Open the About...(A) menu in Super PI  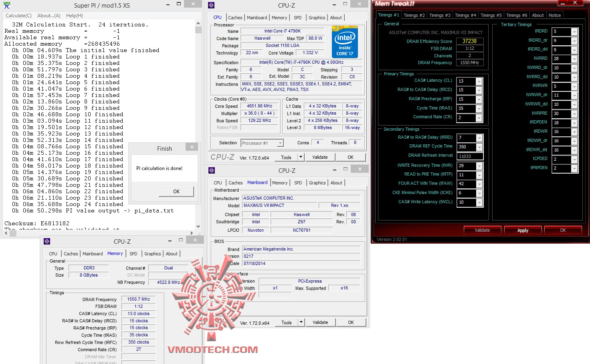(49, 16)
